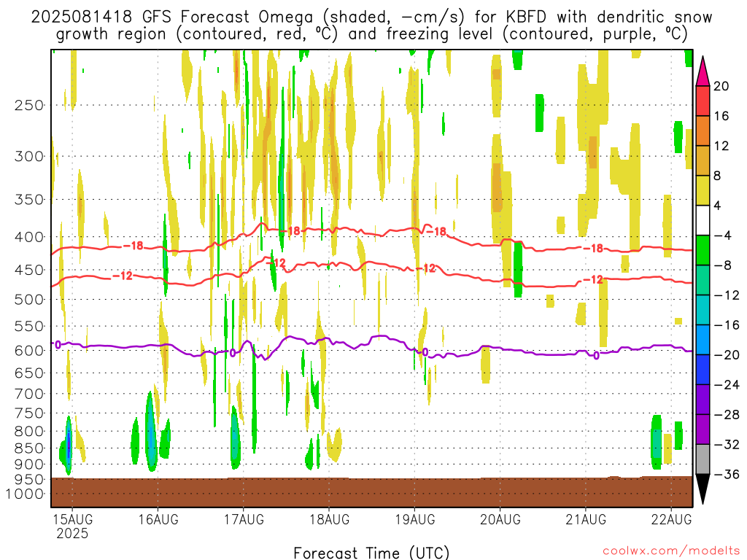
Task: Pick the teal-green -12 to -8 colorbar segment
Action: point(703,280)
